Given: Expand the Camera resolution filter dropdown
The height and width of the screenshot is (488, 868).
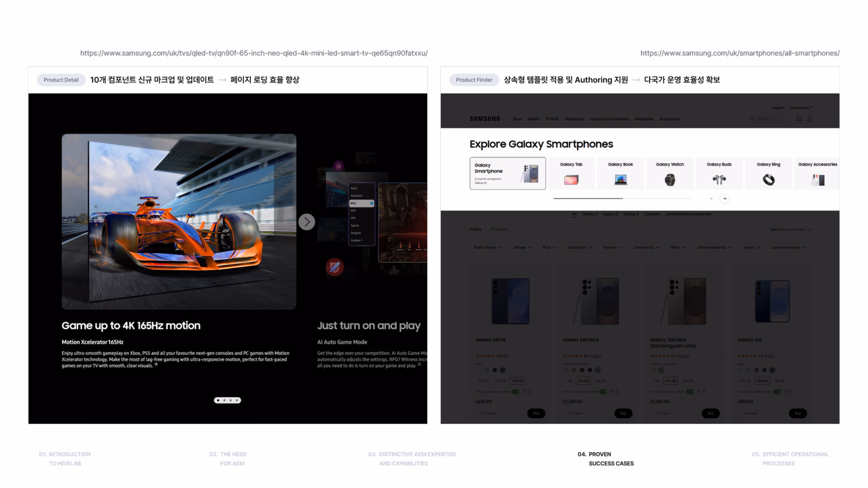Looking at the screenshot, I should click(789, 247).
